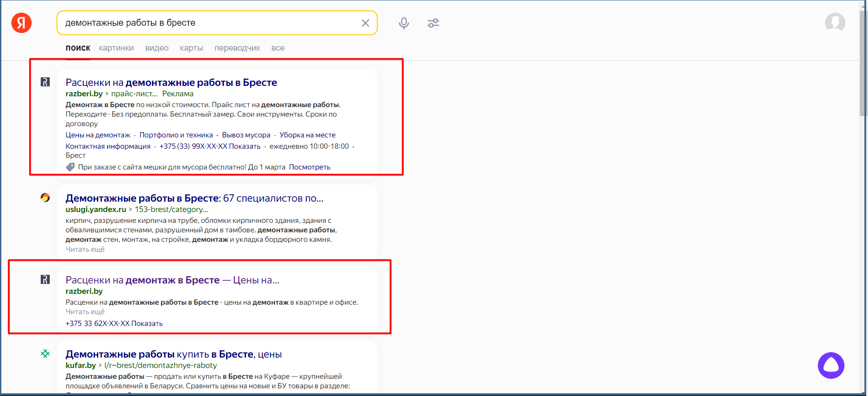
Task: Click the Kufar favicon
Action: point(45,354)
